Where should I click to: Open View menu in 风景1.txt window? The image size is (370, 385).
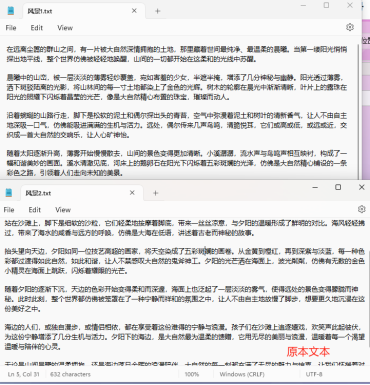(65, 28)
